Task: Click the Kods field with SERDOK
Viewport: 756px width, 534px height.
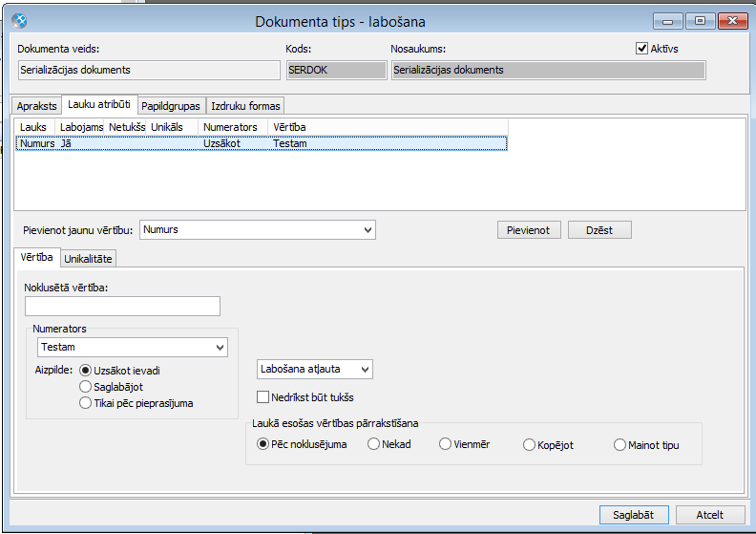Action: tap(337, 70)
